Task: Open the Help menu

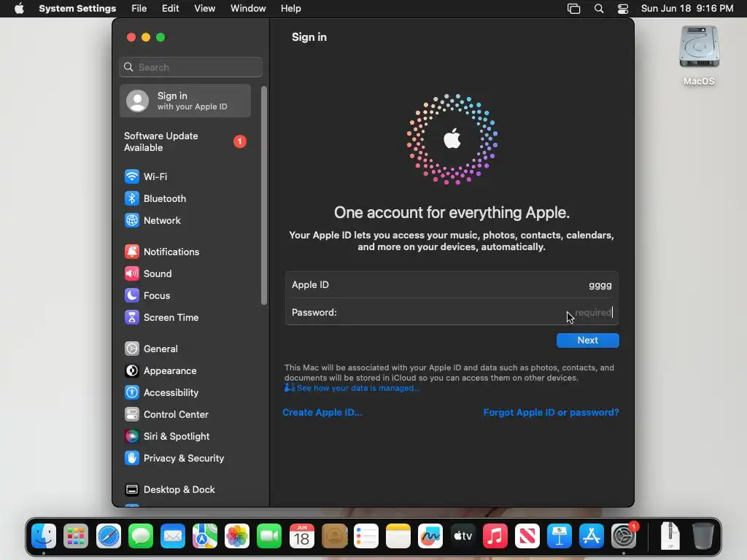Action: click(x=290, y=9)
